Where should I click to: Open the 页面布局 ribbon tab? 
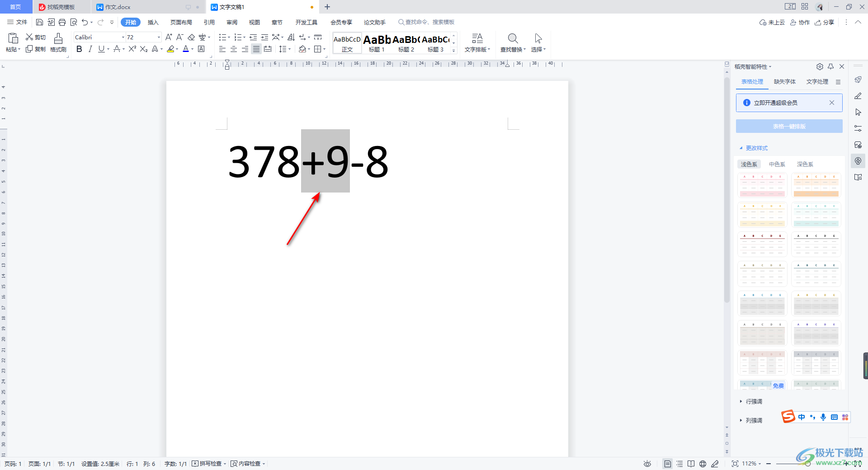[x=181, y=22]
